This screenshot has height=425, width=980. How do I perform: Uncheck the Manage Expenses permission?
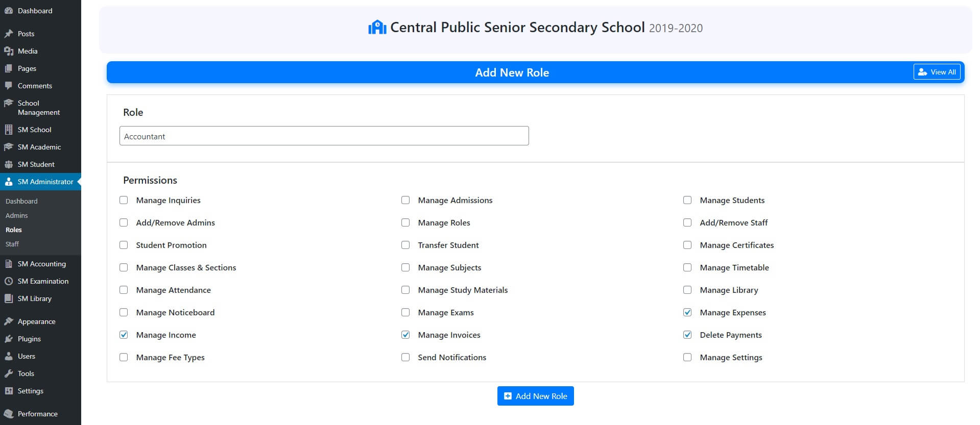click(x=687, y=312)
